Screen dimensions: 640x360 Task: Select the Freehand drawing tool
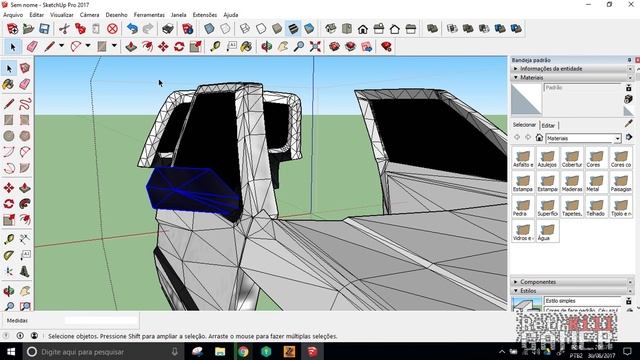pos(25,104)
